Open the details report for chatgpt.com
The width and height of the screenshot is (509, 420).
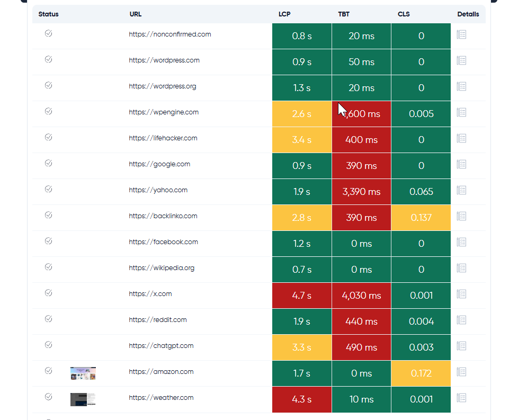[x=461, y=345]
